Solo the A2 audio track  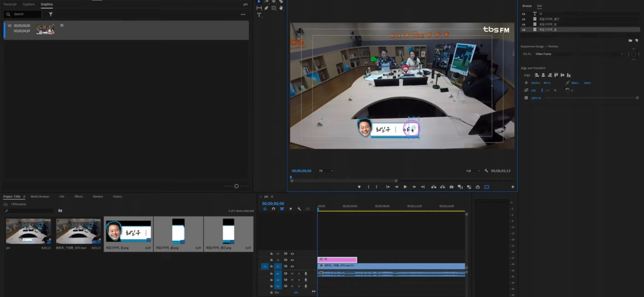(299, 280)
